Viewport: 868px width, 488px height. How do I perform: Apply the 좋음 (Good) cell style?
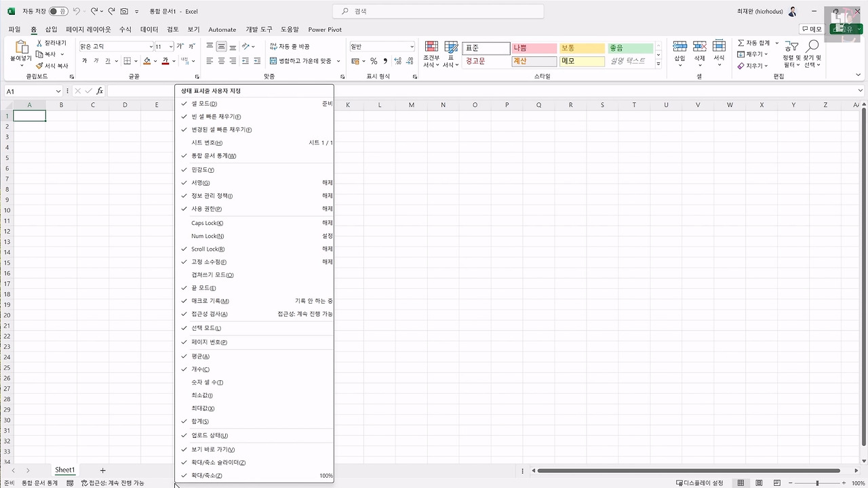tap(630, 48)
